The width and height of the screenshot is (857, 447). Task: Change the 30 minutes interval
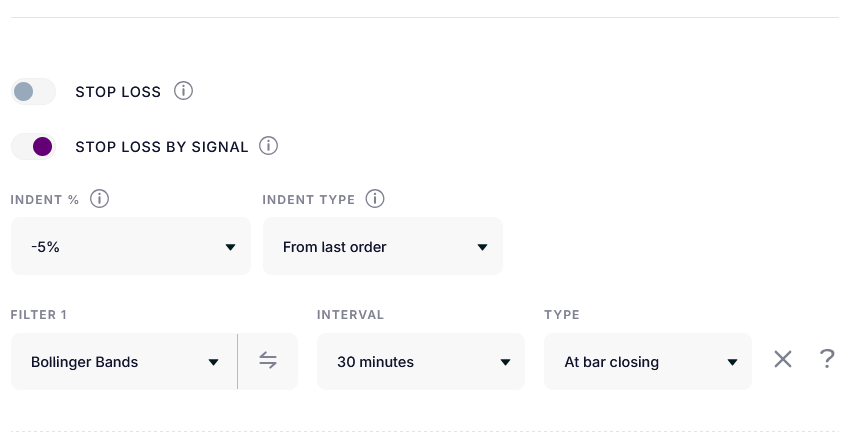click(421, 362)
